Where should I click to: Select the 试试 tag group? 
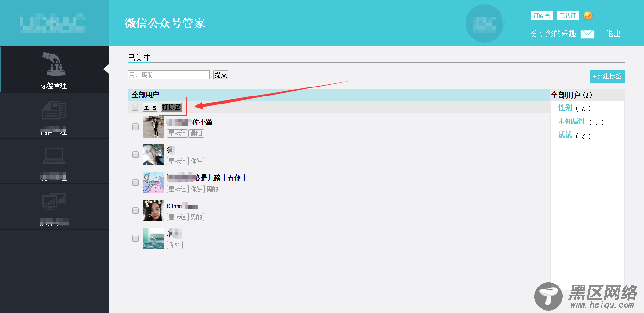pyautogui.click(x=565, y=135)
